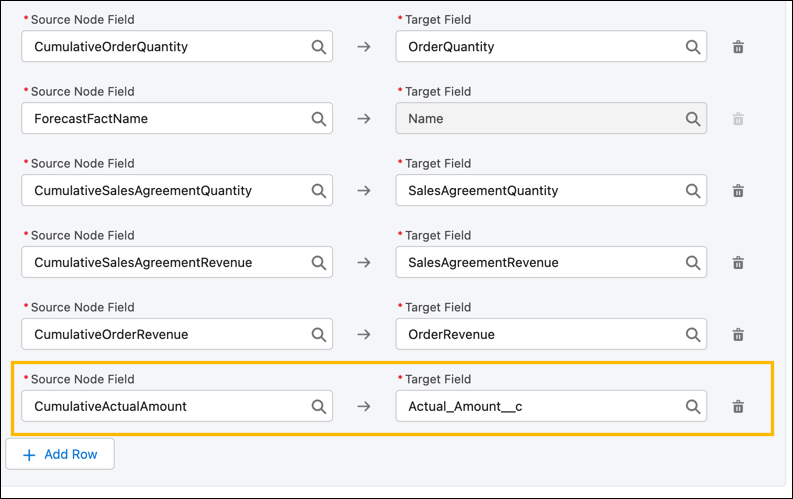Delete the CumulativeActualAmount mapping row
Image resolution: width=793 pixels, height=499 pixels.
738,407
